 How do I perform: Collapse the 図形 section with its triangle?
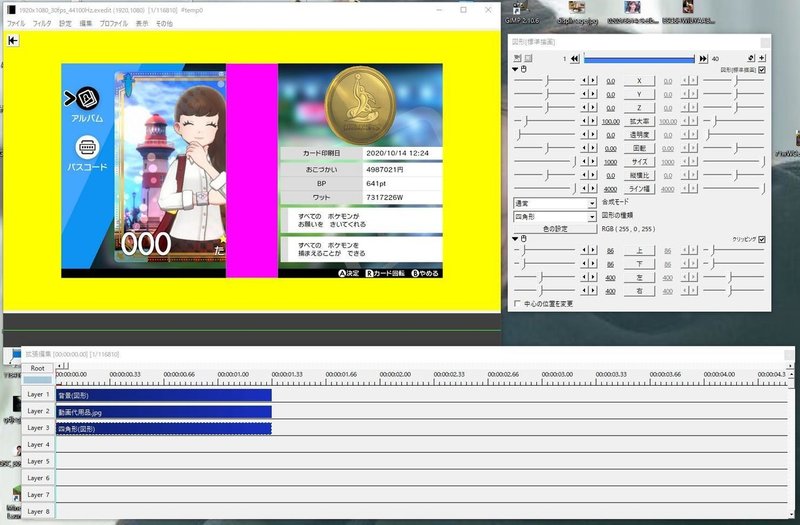[x=515, y=69]
